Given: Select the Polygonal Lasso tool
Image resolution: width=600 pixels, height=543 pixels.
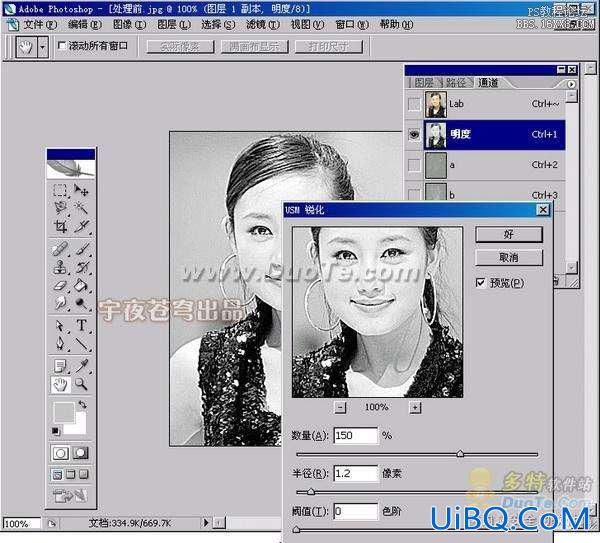Looking at the screenshot, I should pyautogui.click(x=60, y=208).
